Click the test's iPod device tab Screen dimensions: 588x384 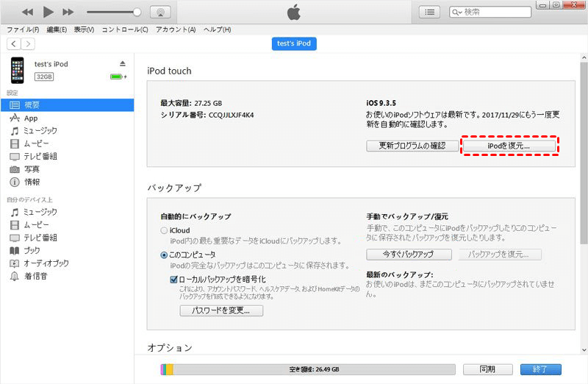pyautogui.click(x=294, y=44)
